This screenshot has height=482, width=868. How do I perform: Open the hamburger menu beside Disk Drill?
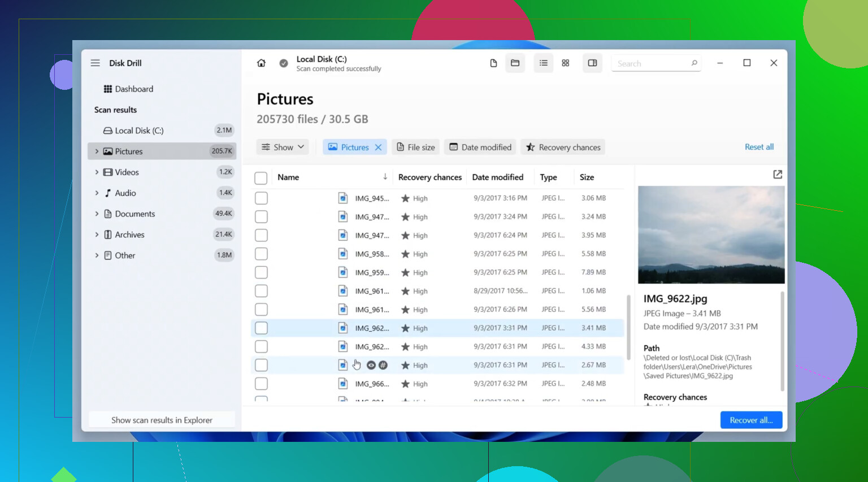coord(96,63)
